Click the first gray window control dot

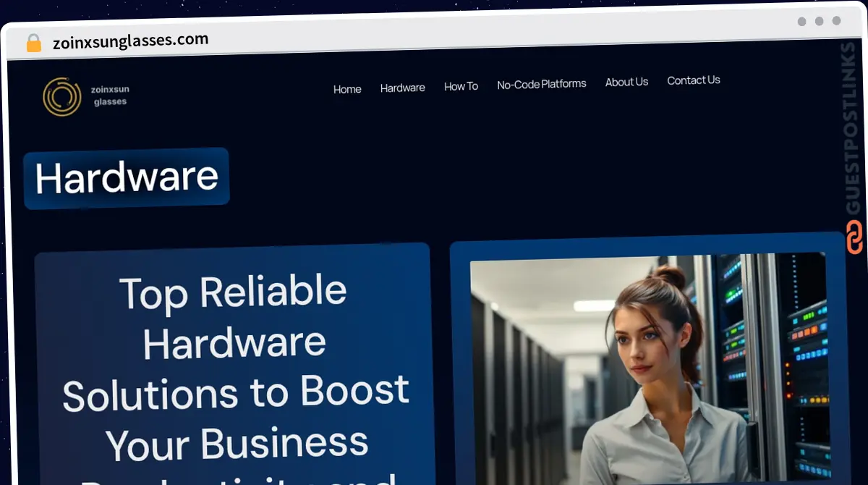click(x=801, y=22)
